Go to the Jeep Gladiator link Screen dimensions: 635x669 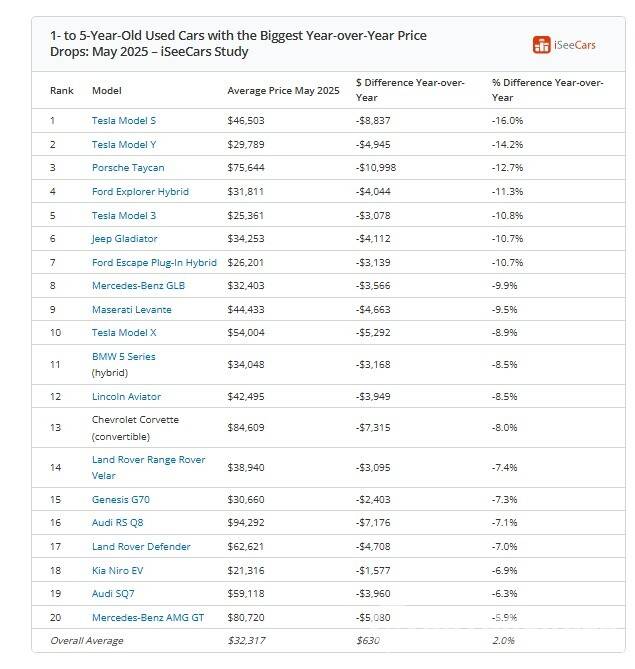(125, 239)
